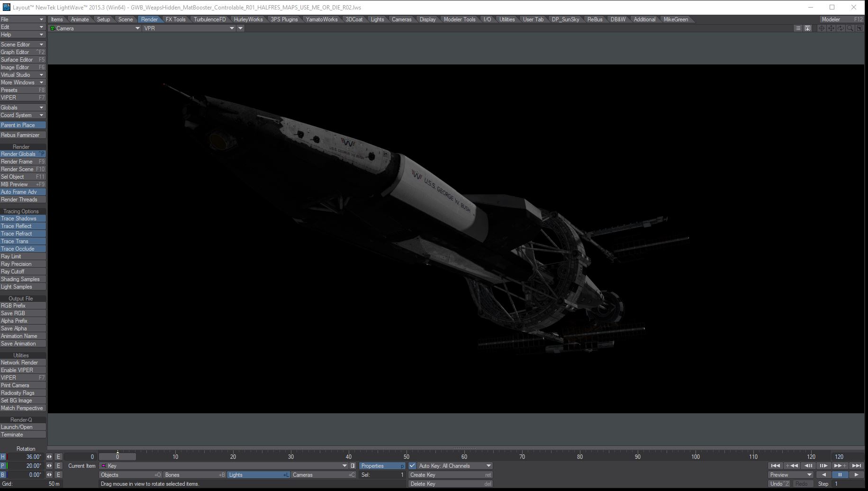Click the viewport move pan icon
Viewport: 868px width, 491px height.
(831, 28)
